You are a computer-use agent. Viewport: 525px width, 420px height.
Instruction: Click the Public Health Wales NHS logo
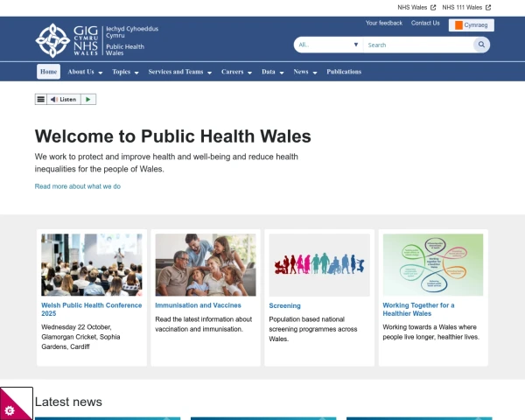point(97,40)
